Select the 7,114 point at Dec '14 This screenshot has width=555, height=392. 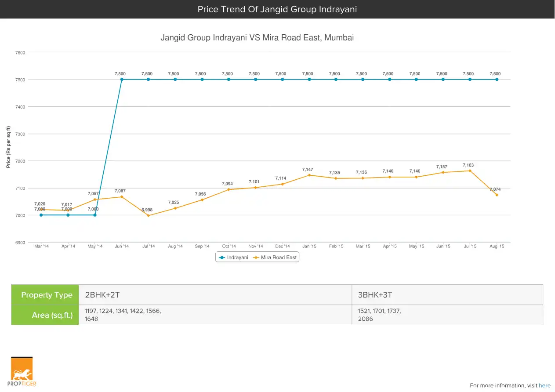[283, 184]
